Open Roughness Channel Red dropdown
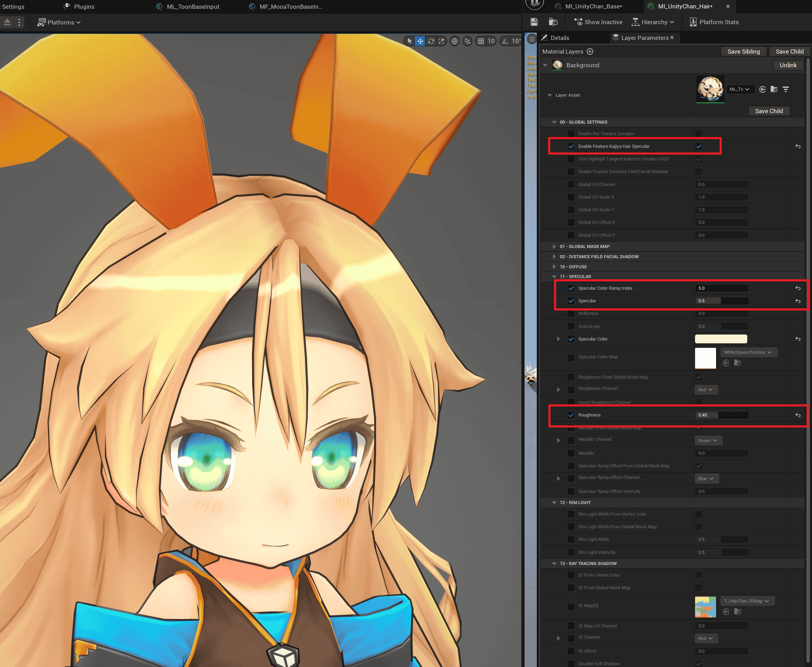812x667 pixels. click(x=706, y=390)
